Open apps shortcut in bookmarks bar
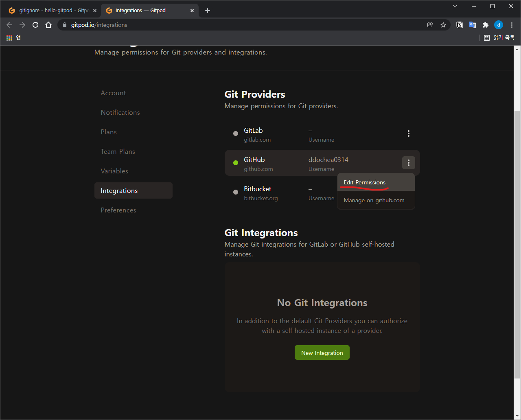Image resolution: width=521 pixels, height=420 pixels. tap(13, 37)
